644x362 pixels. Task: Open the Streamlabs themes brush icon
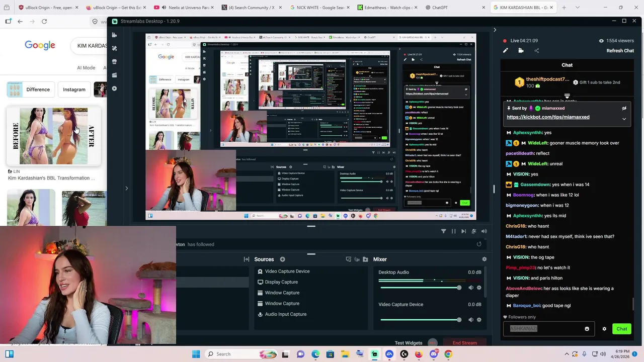click(115, 48)
